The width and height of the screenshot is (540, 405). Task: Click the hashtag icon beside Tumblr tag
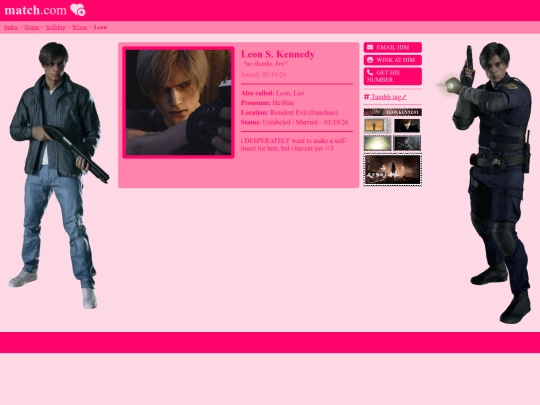click(x=366, y=97)
